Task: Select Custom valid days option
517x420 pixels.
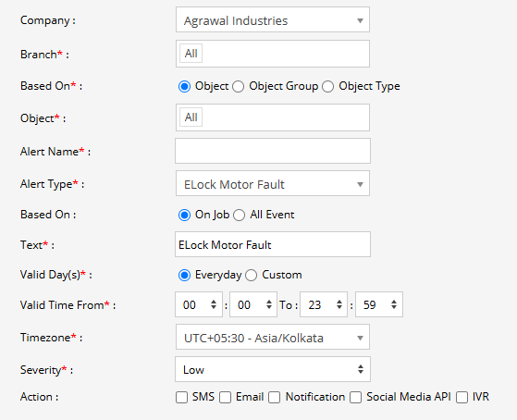Action: click(x=251, y=275)
